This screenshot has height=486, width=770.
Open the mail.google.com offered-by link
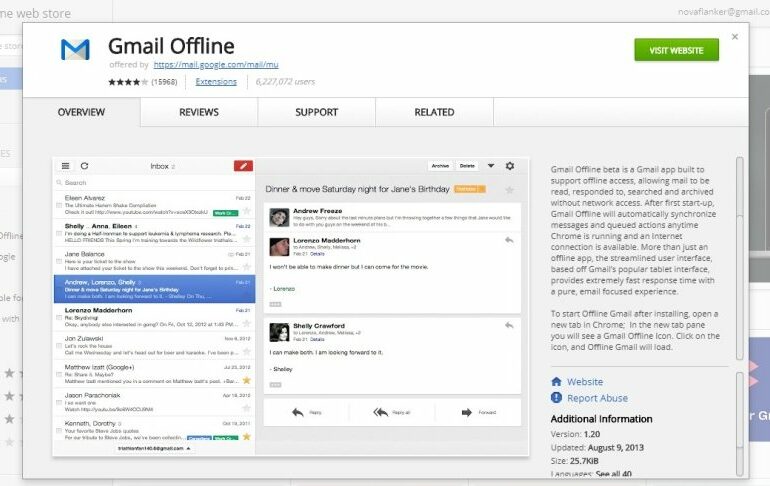pyautogui.click(x=216, y=65)
